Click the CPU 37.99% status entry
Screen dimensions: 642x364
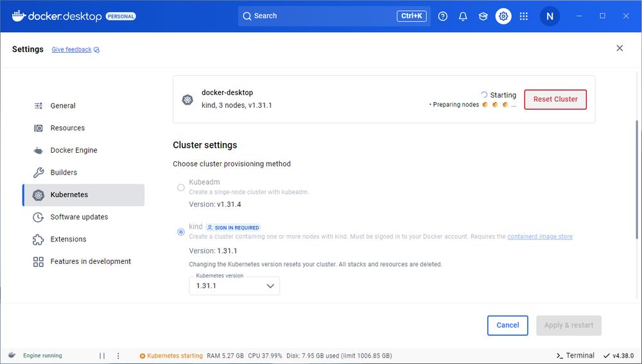(x=265, y=356)
